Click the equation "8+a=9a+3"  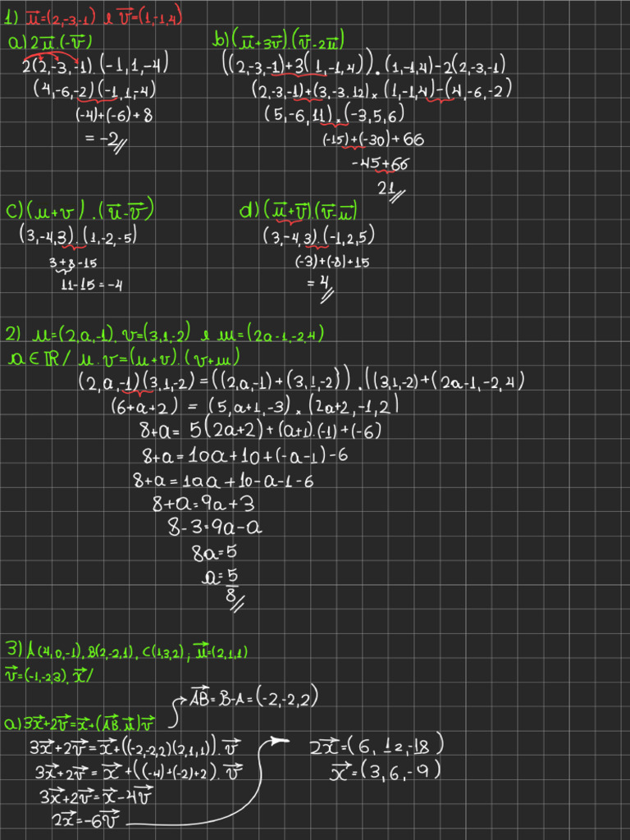(x=203, y=504)
